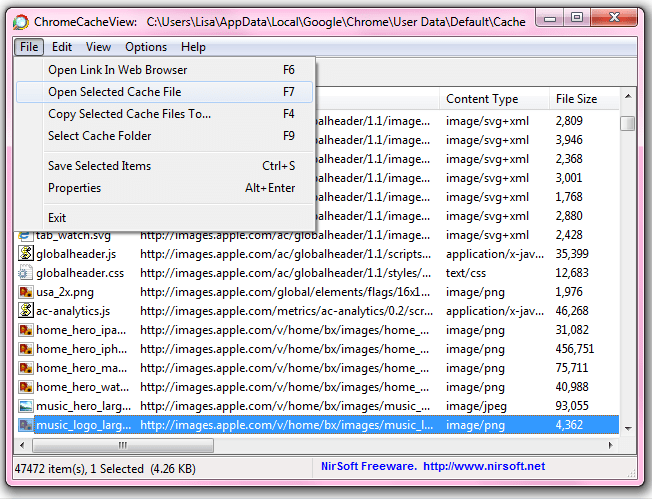Maximize the ChromeCacheView window

pos(577,17)
